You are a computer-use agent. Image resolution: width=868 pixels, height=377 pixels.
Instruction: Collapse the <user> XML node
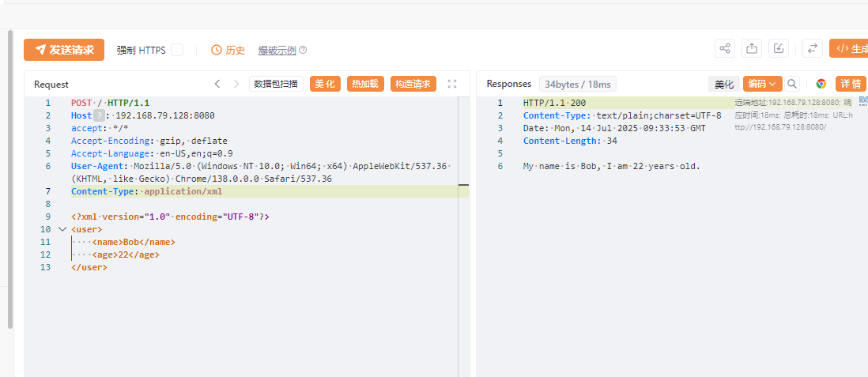click(62, 229)
